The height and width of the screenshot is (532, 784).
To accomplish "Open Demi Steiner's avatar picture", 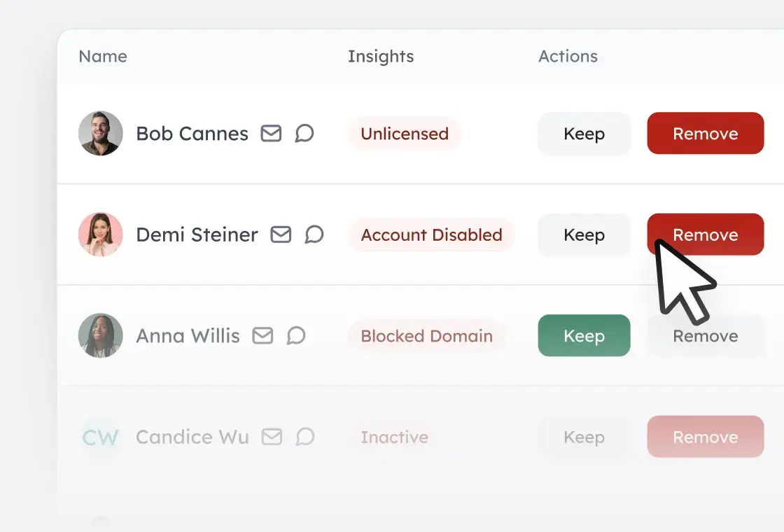I will [101, 234].
